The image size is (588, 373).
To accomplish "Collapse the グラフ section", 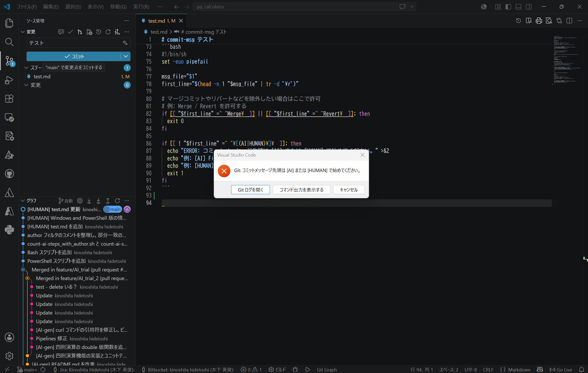I will tap(23, 201).
